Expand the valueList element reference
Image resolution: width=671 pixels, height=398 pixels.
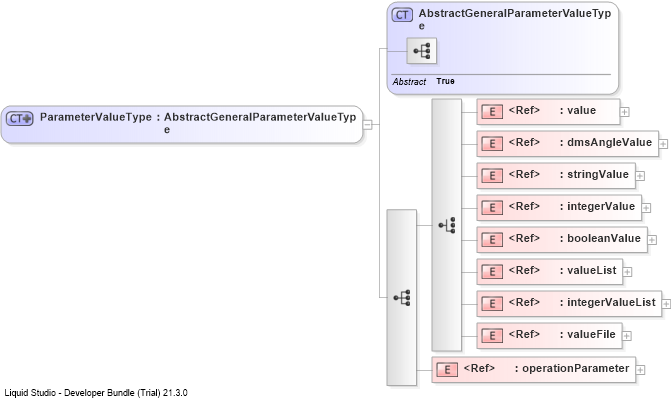627,272
